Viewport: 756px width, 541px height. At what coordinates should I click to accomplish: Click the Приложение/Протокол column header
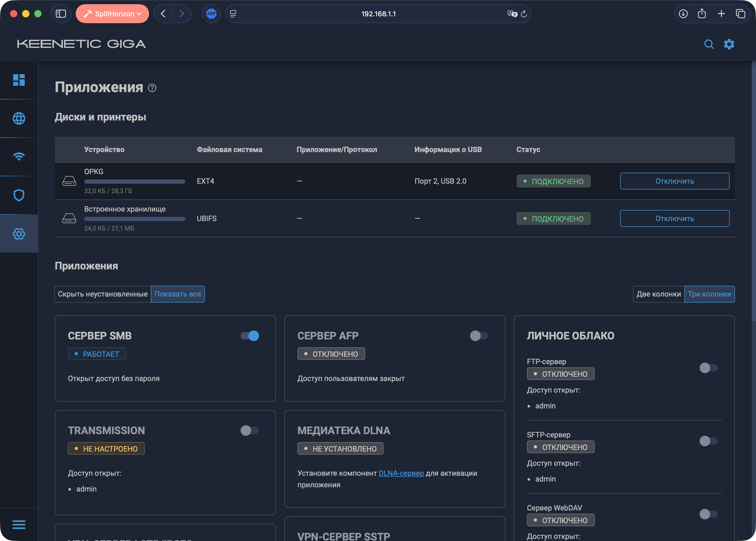tap(336, 149)
